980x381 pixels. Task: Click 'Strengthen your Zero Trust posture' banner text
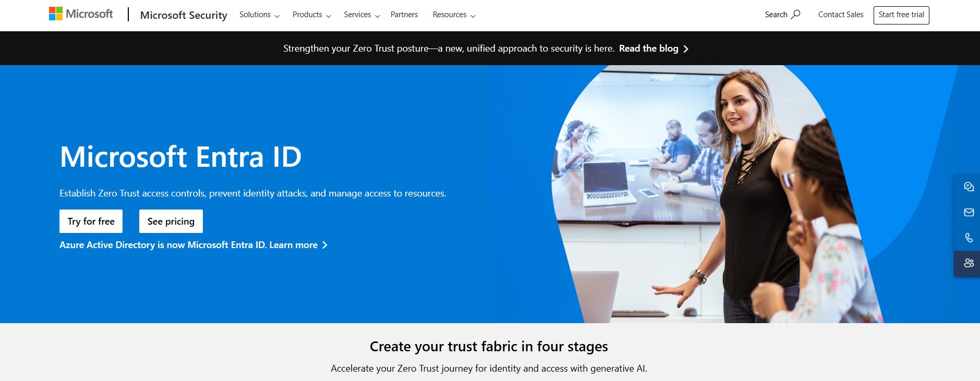point(449,48)
